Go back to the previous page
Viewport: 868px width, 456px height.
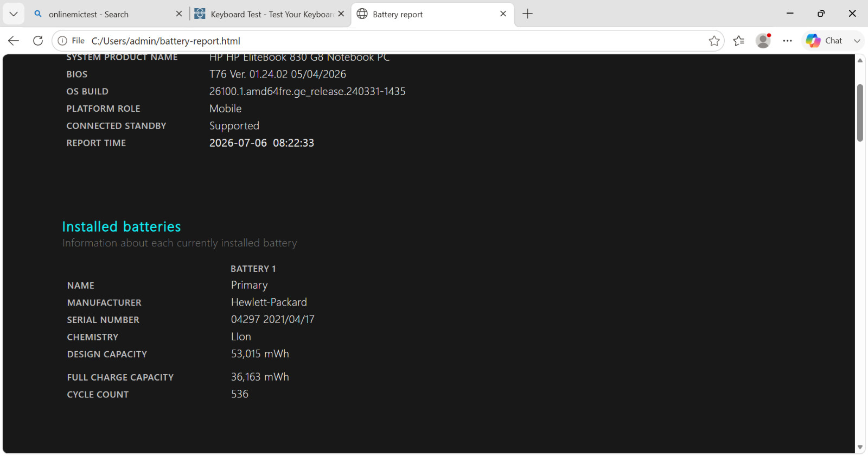click(x=14, y=41)
